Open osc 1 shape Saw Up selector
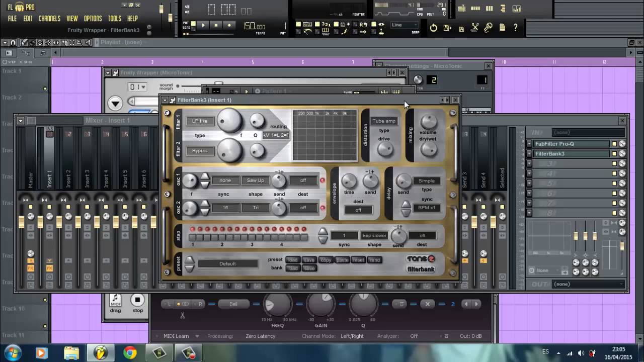Screen dimensions: 644x362 [255, 180]
